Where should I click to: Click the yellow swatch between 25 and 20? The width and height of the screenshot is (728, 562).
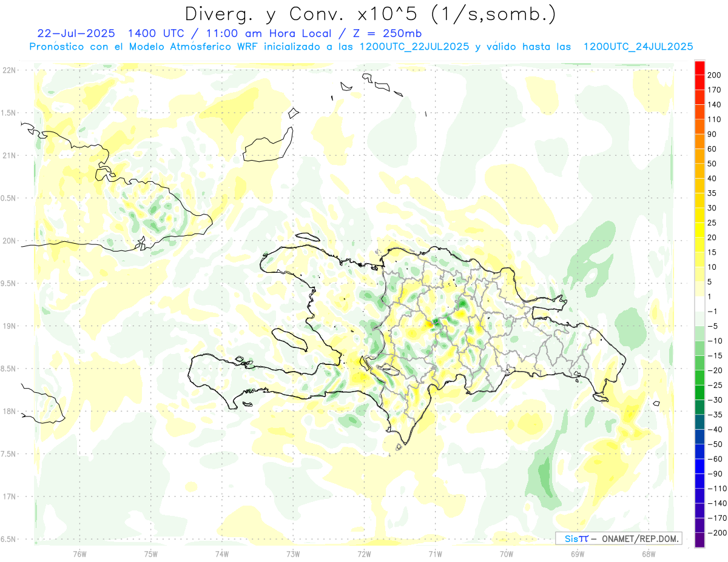pos(699,230)
